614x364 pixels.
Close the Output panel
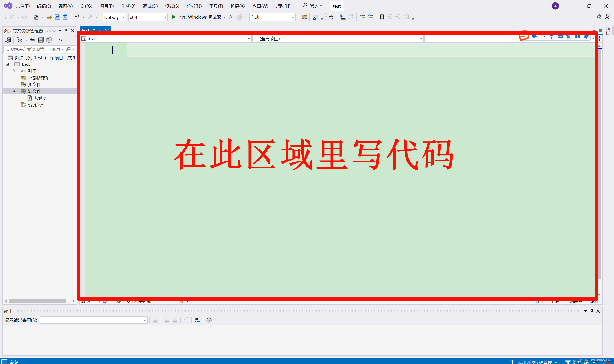(x=598, y=311)
